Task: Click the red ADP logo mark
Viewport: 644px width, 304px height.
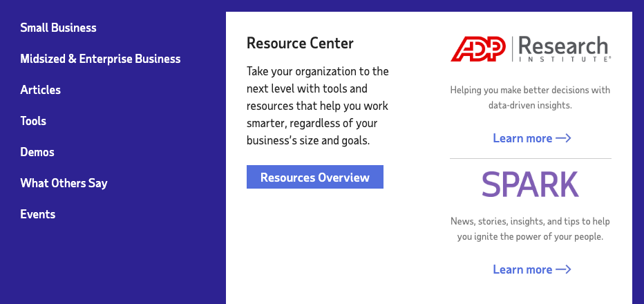Action: (x=479, y=49)
